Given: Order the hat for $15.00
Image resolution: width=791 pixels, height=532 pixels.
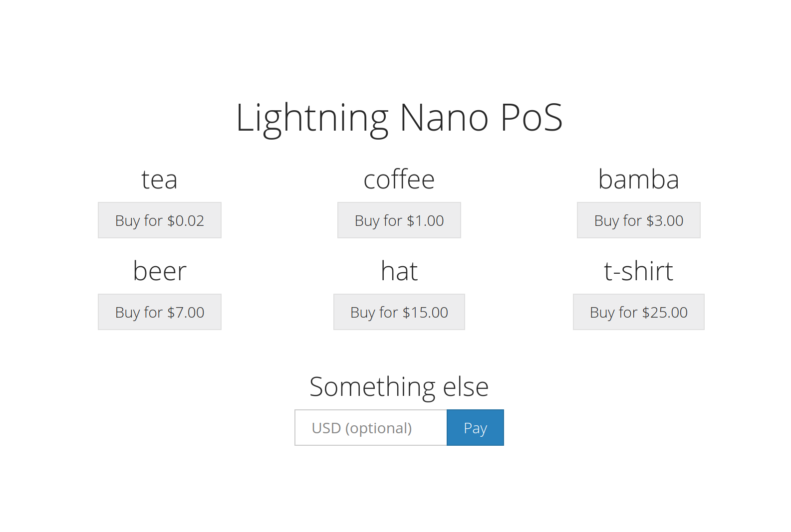Looking at the screenshot, I should (x=399, y=312).
